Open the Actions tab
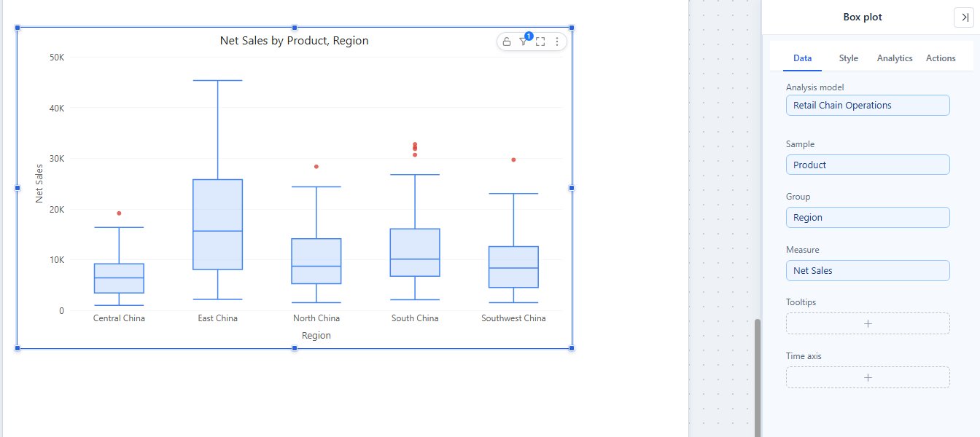This screenshot has width=980, height=437. [x=941, y=58]
